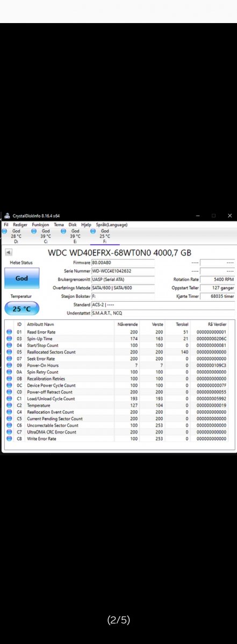This screenshot has width=237, height=644.
Task: Select the Power-On Hours attribute name
Action: [x=43, y=365]
